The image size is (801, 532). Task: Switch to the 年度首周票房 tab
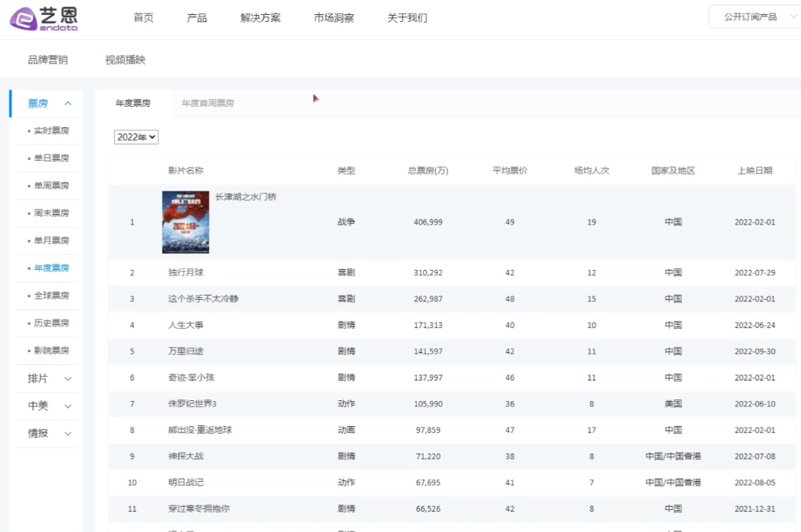(x=207, y=103)
